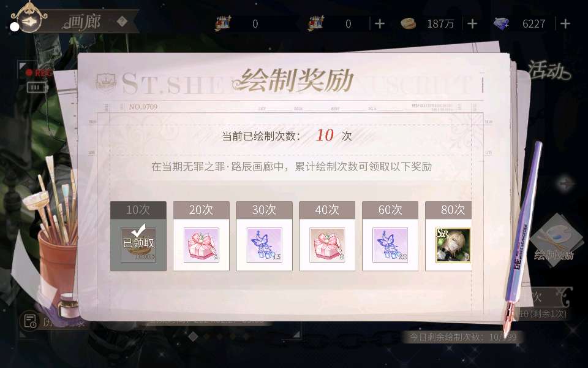
Task: Add more diamonds with plus button
Action: pos(565,24)
